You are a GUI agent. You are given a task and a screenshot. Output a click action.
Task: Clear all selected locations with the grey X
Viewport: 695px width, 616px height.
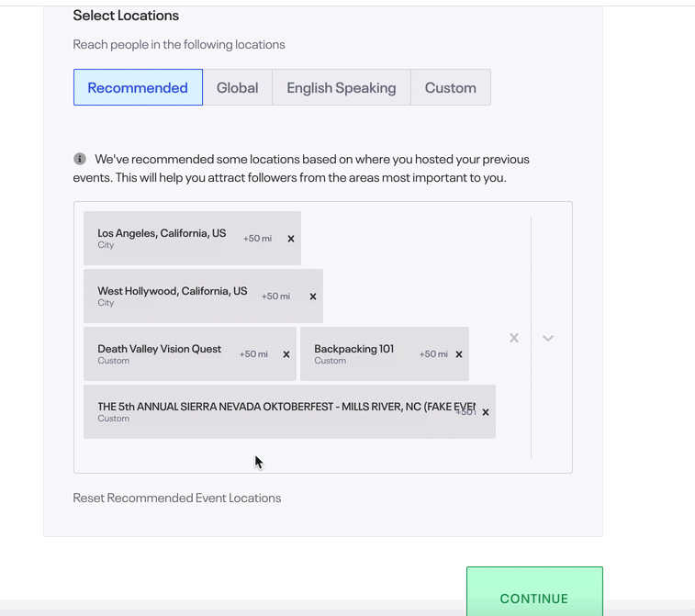[x=514, y=338]
